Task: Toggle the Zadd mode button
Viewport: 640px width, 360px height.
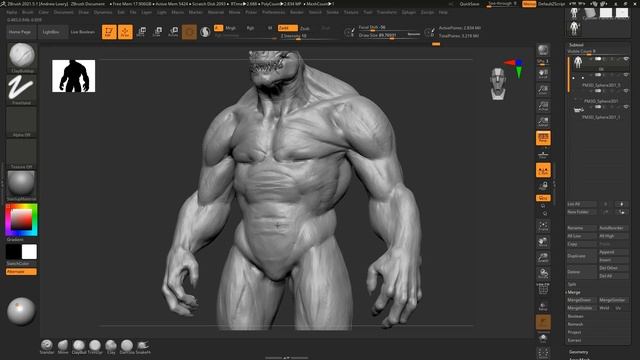Action: click(287, 28)
